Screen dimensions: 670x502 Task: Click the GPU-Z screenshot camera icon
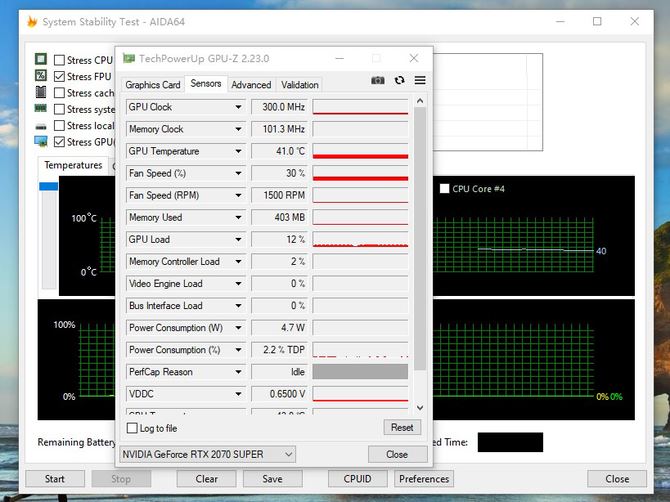378,80
